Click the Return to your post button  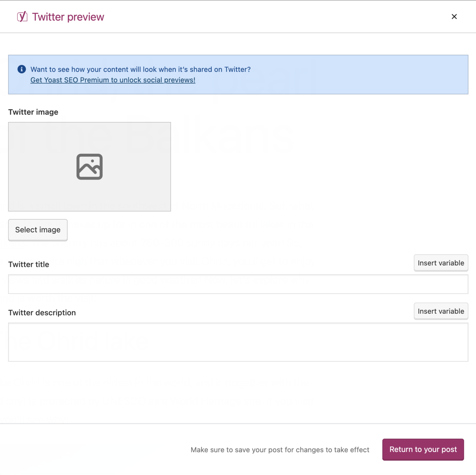coord(423,450)
